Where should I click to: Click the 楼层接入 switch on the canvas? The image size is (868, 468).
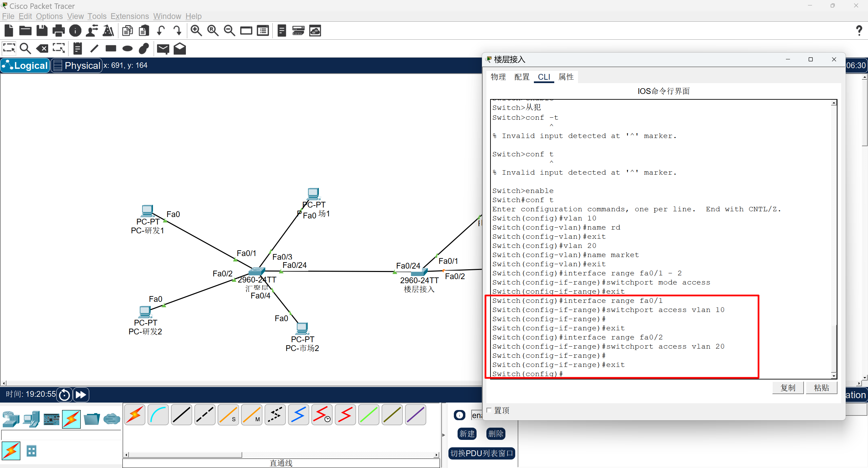[x=419, y=272]
